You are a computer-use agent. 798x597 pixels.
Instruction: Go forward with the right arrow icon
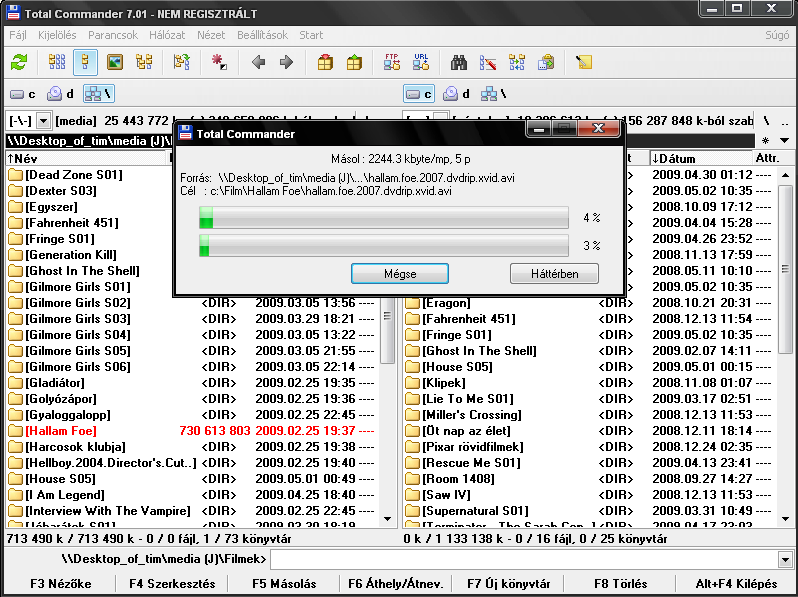point(287,63)
